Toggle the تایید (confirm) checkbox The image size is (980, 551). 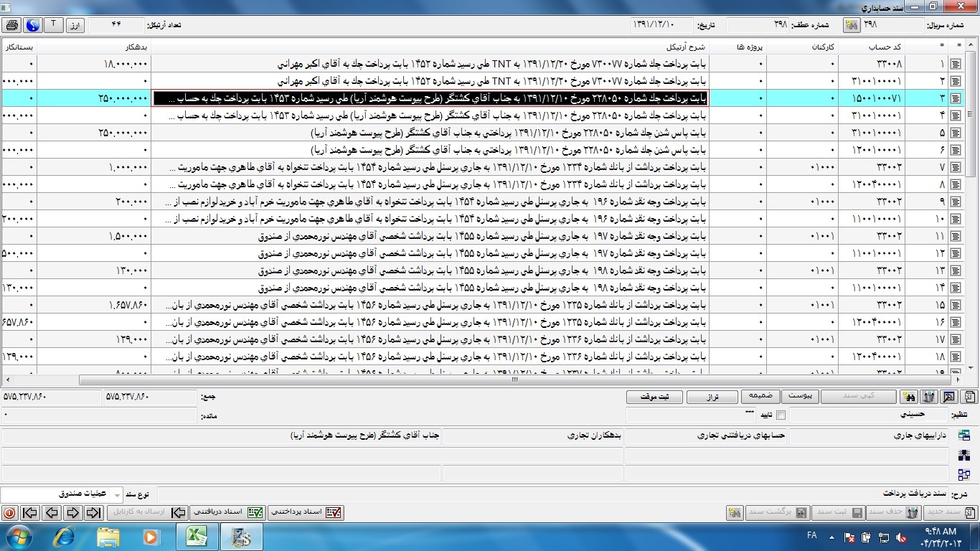(781, 415)
